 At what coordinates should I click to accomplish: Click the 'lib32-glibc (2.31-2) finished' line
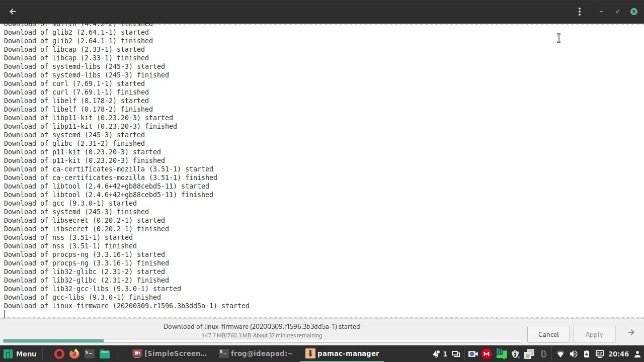coord(87,280)
